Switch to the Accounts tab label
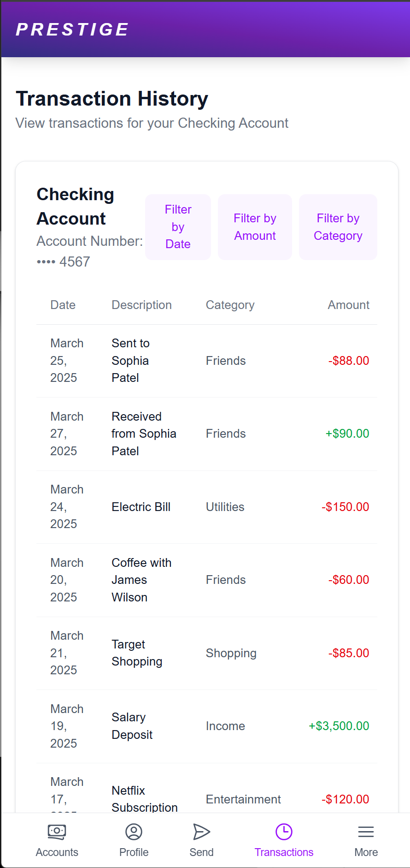The height and width of the screenshot is (868, 410). point(57,852)
